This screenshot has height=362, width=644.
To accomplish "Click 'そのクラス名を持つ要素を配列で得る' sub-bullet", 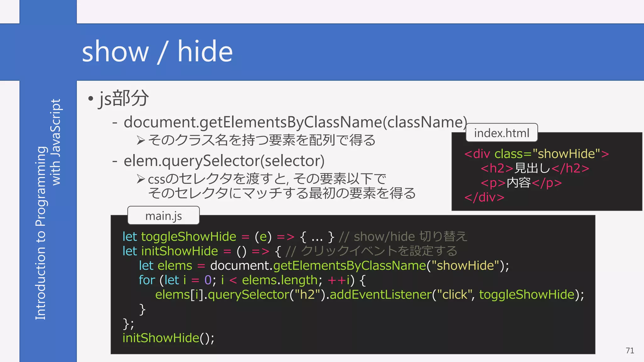I will point(262,140).
